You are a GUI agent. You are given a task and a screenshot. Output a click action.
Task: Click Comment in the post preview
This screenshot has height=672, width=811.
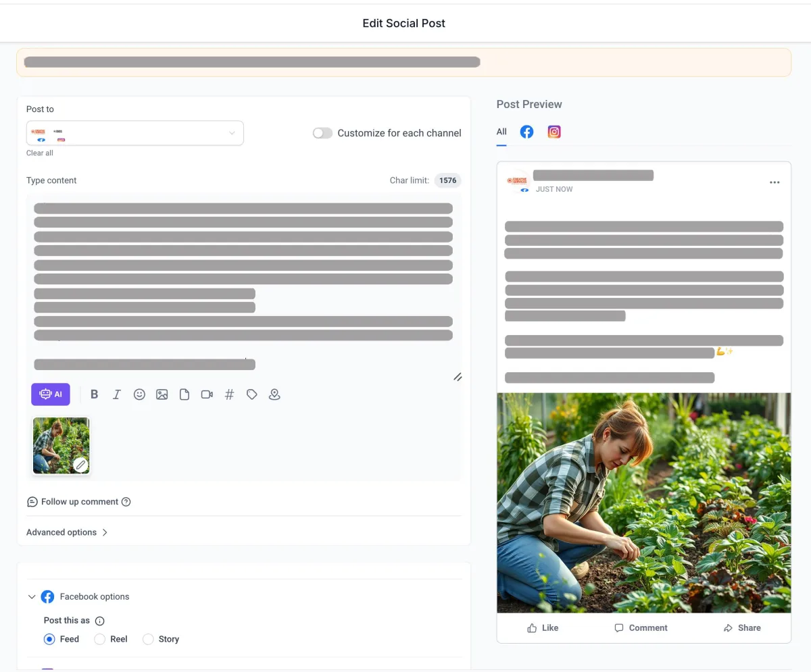tap(641, 628)
